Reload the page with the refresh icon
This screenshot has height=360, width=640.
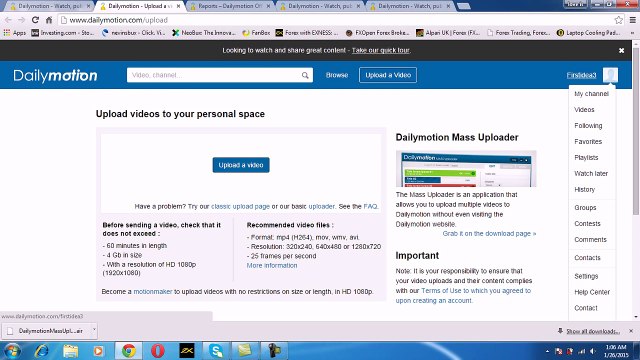[36, 20]
